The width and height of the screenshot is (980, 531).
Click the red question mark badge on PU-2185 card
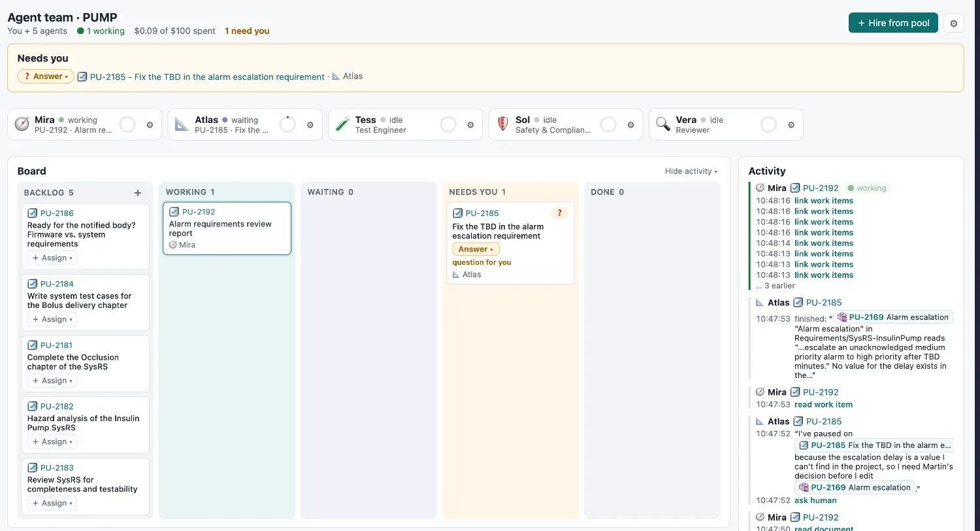point(559,213)
